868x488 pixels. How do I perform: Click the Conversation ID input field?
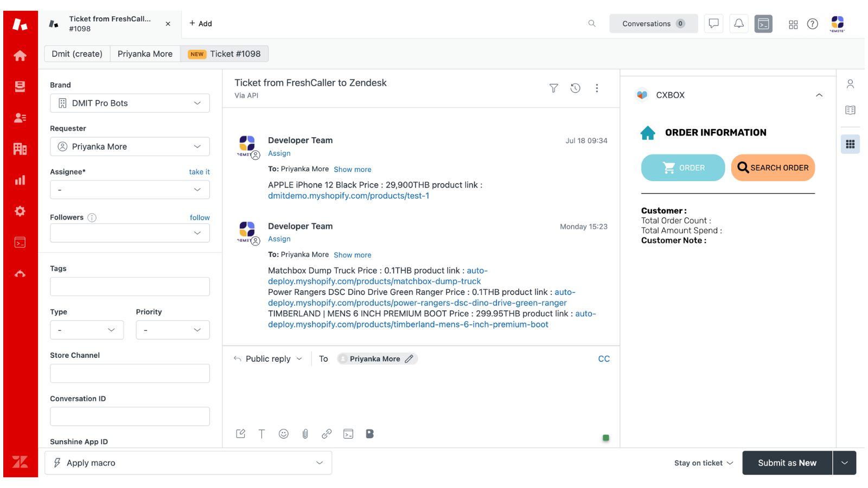pos(130,416)
